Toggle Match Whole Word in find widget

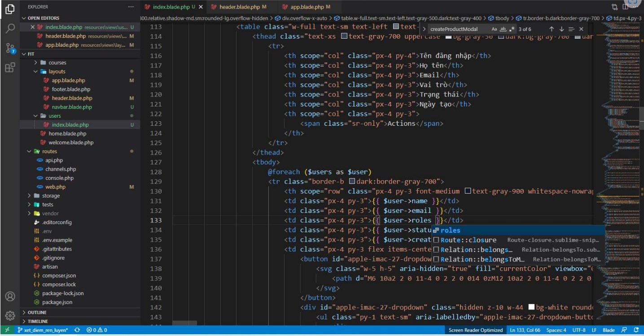pyautogui.click(x=503, y=29)
